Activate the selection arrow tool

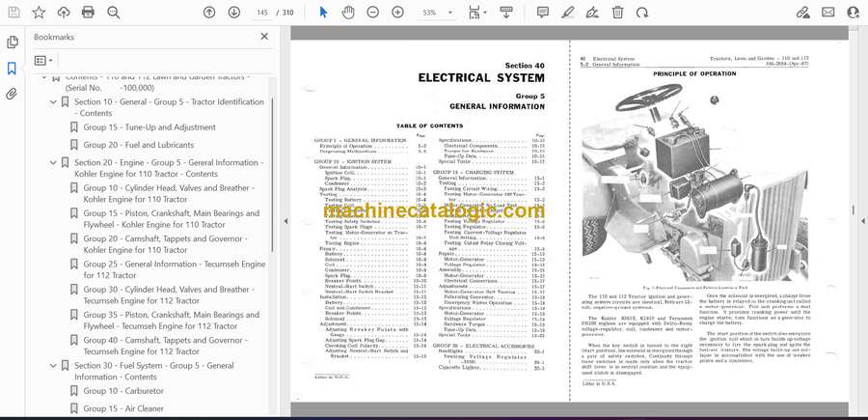pyautogui.click(x=323, y=13)
